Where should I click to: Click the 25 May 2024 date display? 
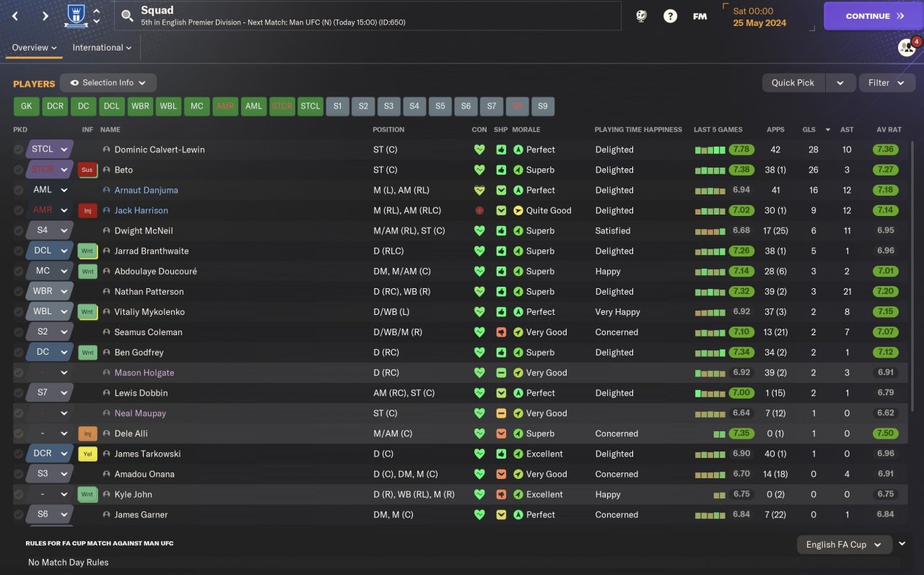click(760, 23)
